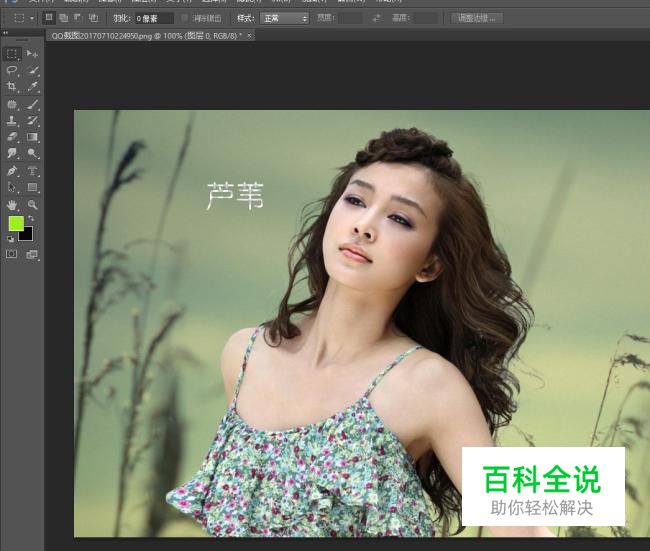This screenshot has height=551, width=650.
Task: Choose New Selection mode in options bar
Action: click(49, 18)
